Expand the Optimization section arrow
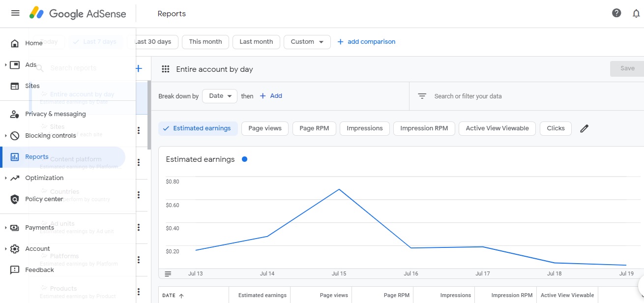 pyautogui.click(x=6, y=178)
